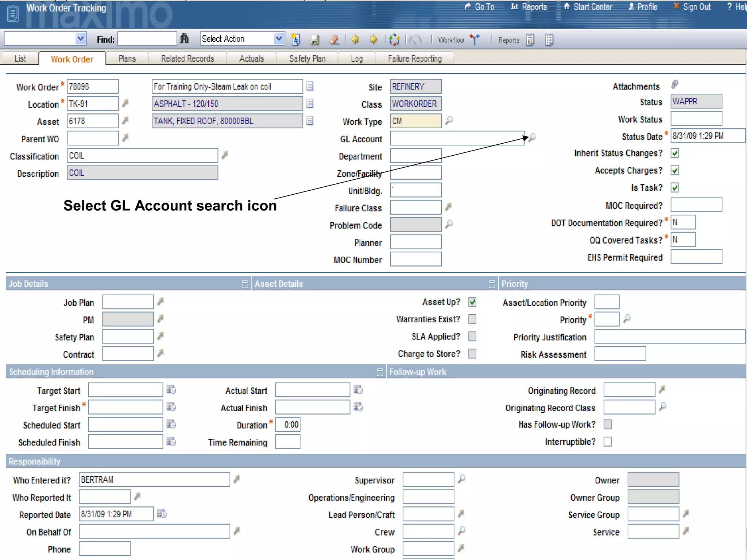Switch to the List tab
The image size is (747, 560).
click(20, 59)
